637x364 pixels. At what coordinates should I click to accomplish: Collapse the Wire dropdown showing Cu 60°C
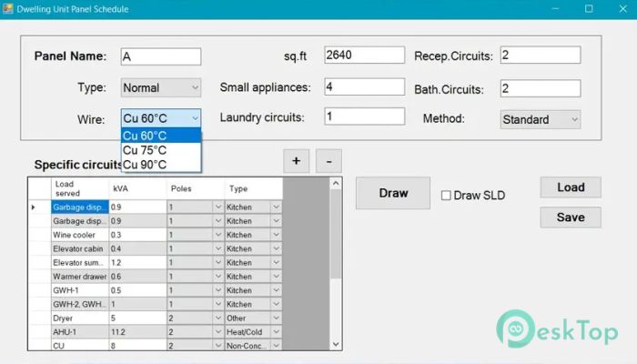(x=161, y=118)
